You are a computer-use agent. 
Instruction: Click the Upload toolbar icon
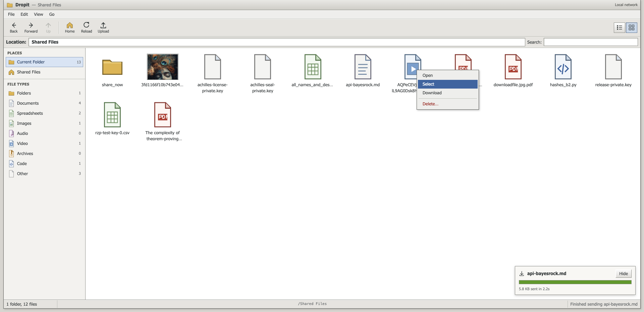(x=103, y=28)
